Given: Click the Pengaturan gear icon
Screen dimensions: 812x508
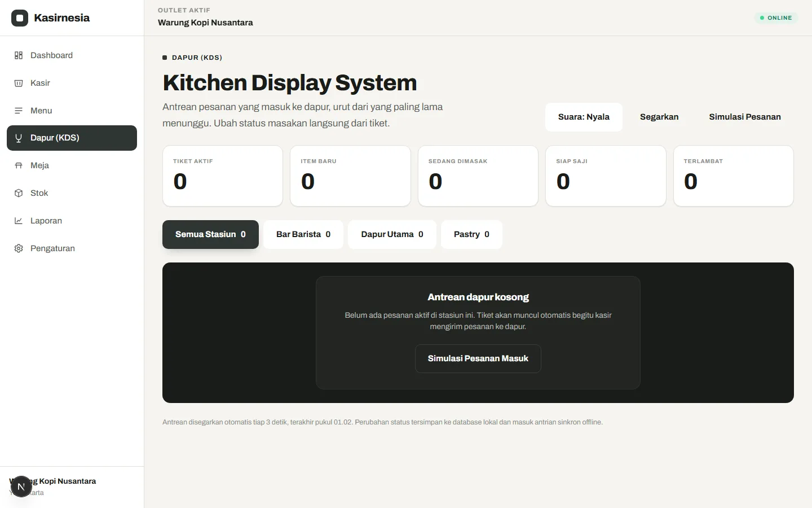Looking at the screenshot, I should (19, 248).
